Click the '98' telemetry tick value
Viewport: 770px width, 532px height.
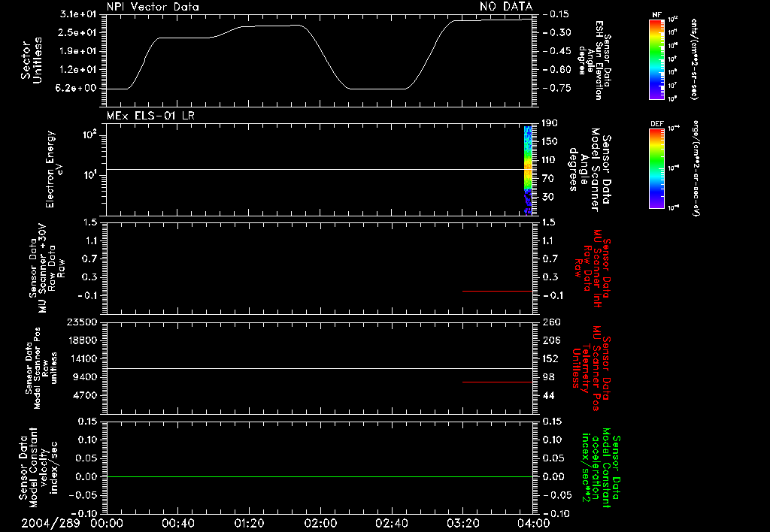click(x=548, y=377)
